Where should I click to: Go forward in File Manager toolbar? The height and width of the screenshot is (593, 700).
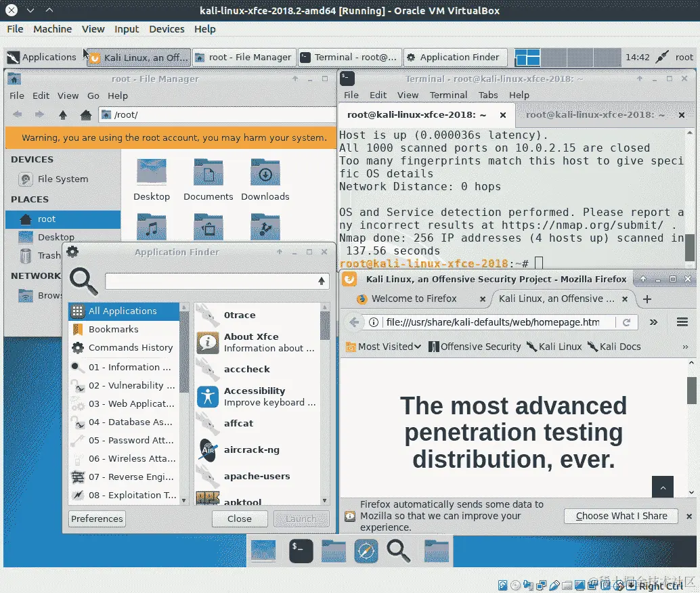click(x=39, y=114)
